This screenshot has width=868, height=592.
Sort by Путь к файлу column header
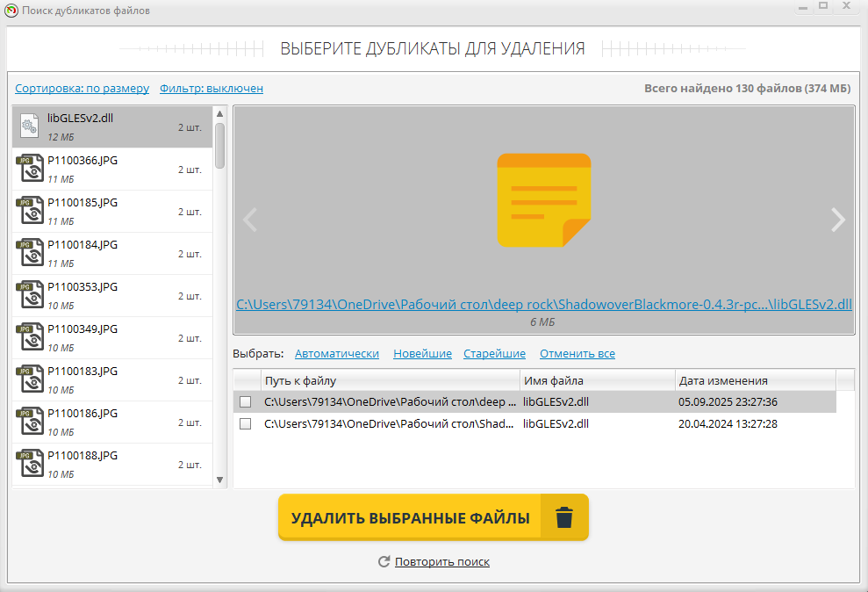(391, 380)
